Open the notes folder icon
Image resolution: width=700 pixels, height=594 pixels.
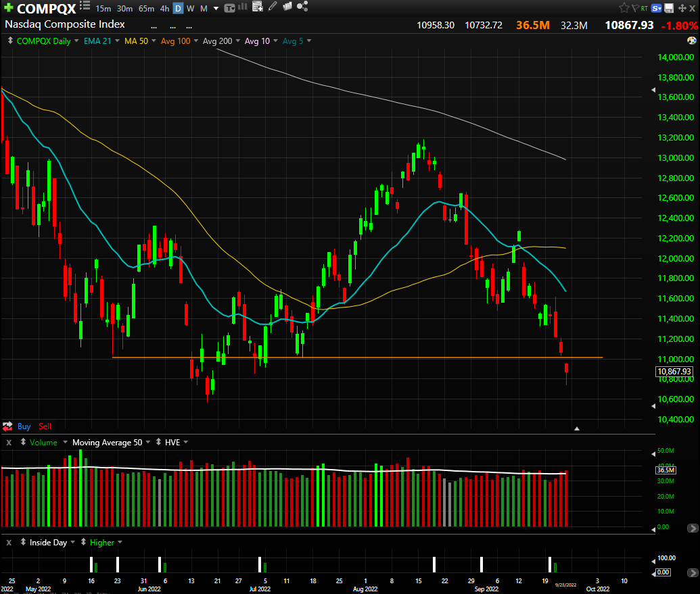point(287,6)
